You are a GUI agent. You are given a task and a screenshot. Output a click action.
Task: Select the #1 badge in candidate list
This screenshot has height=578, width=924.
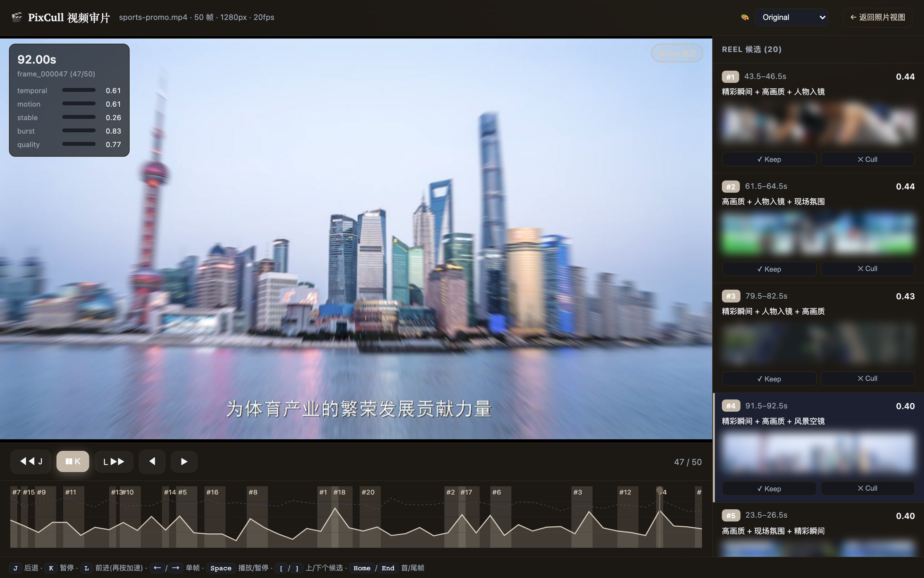[x=730, y=76]
